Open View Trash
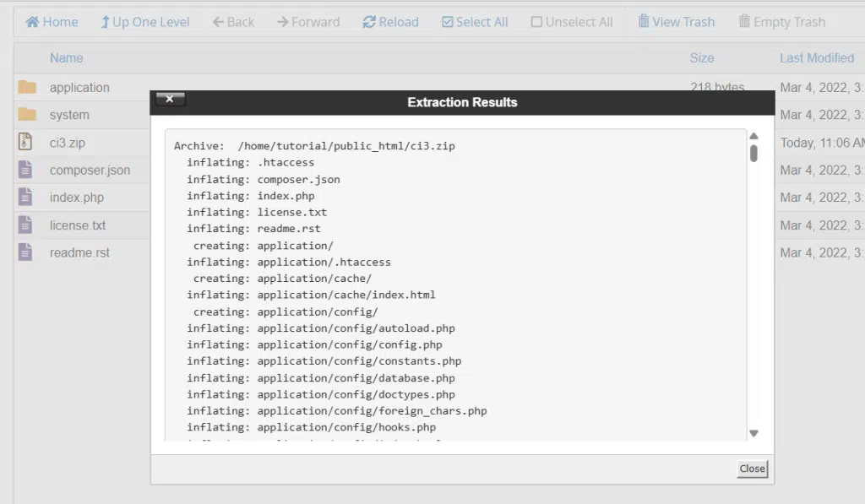This screenshot has height=504, width=865. (677, 22)
